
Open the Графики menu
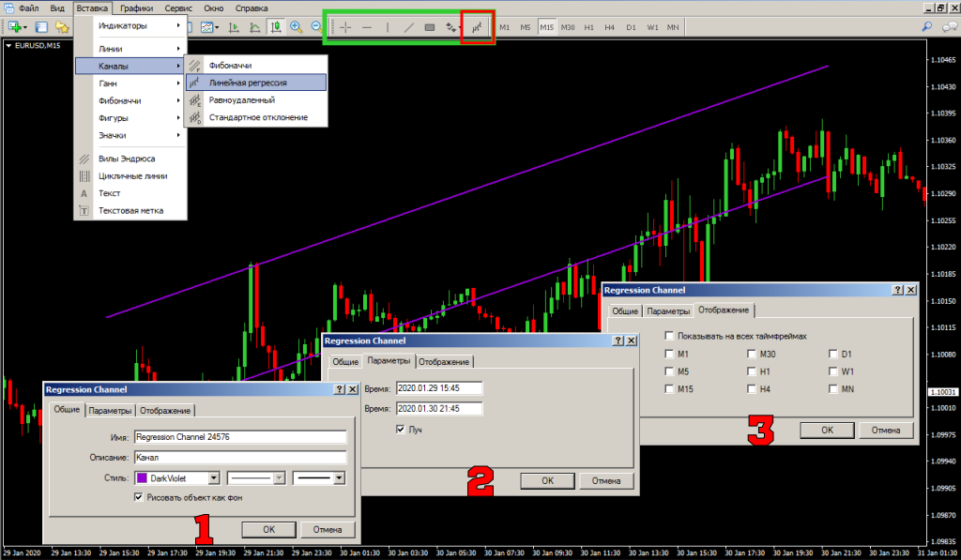(136, 8)
